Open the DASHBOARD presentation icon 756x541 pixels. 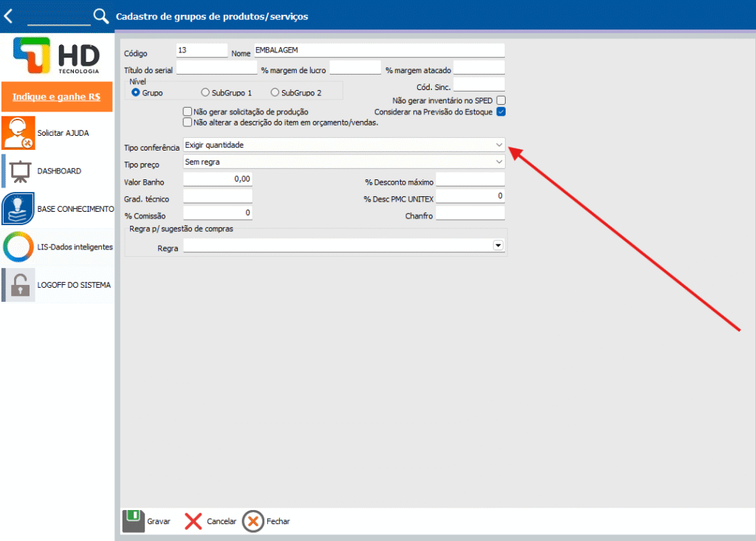[18, 171]
